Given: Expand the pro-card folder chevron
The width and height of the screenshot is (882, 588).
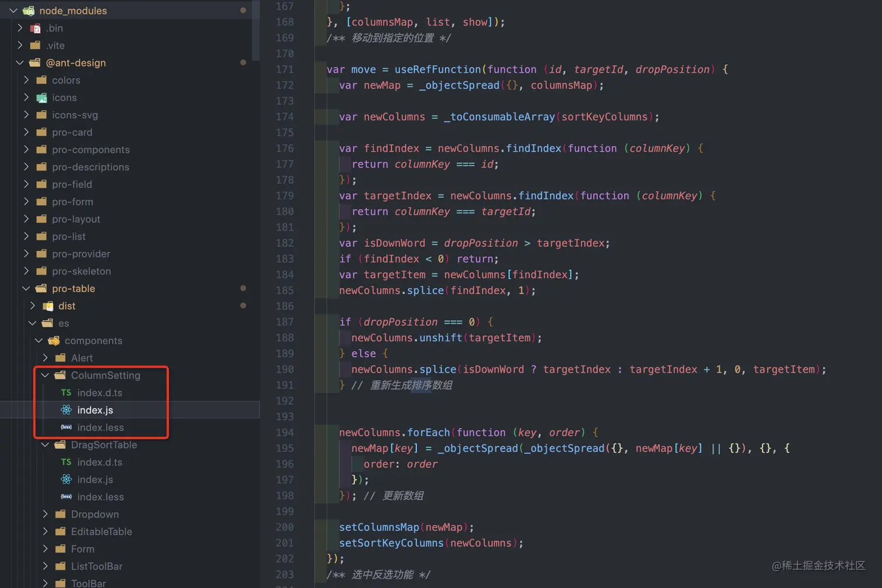Looking at the screenshot, I should click(x=26, y=132).
